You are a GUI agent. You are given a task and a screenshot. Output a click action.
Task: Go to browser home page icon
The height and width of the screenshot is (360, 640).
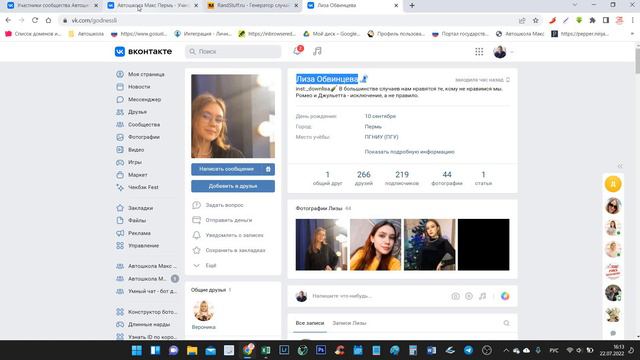tap(49, 20)
